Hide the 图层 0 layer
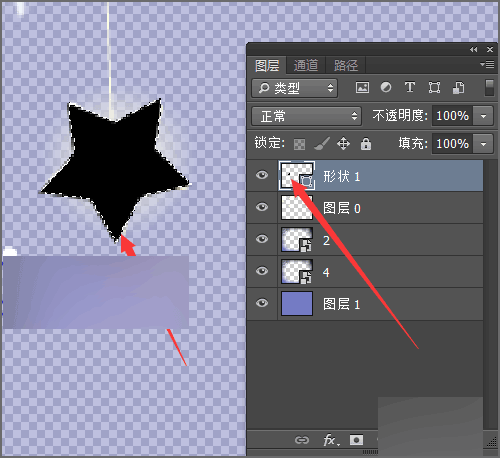Image resolution: width=500 pixels, height=458 pixels. coord(262,207)
